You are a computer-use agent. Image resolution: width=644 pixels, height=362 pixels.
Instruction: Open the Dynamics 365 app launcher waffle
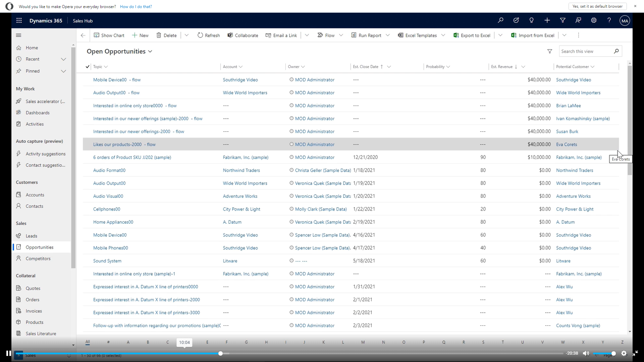tap(19, 20)
